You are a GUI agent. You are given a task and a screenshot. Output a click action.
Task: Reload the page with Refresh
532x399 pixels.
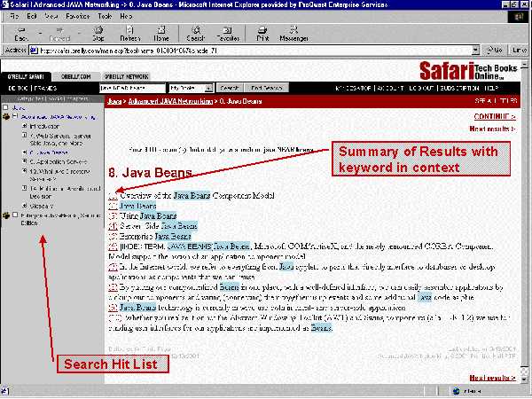130,34
